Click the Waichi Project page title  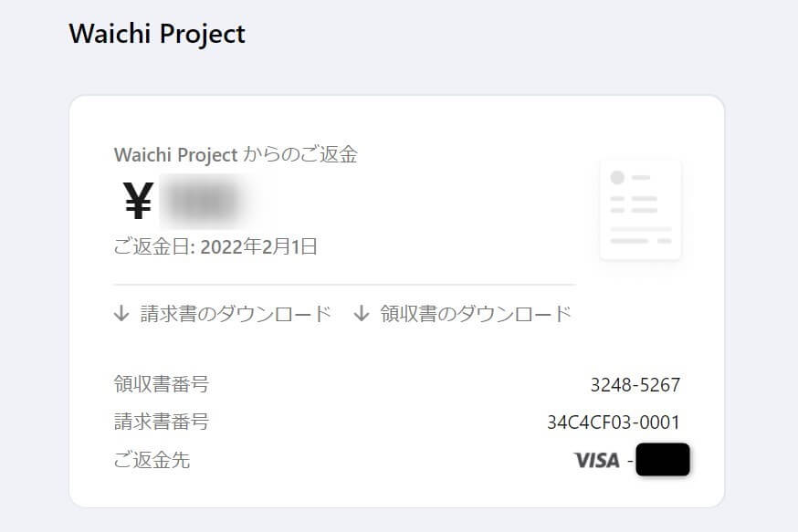(157, 35)
